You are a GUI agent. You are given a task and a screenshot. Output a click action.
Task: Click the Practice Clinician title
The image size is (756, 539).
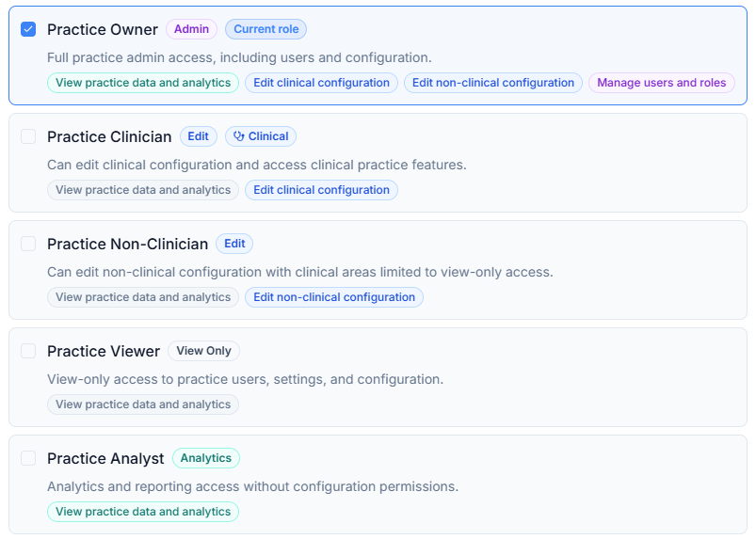point(109,136)
